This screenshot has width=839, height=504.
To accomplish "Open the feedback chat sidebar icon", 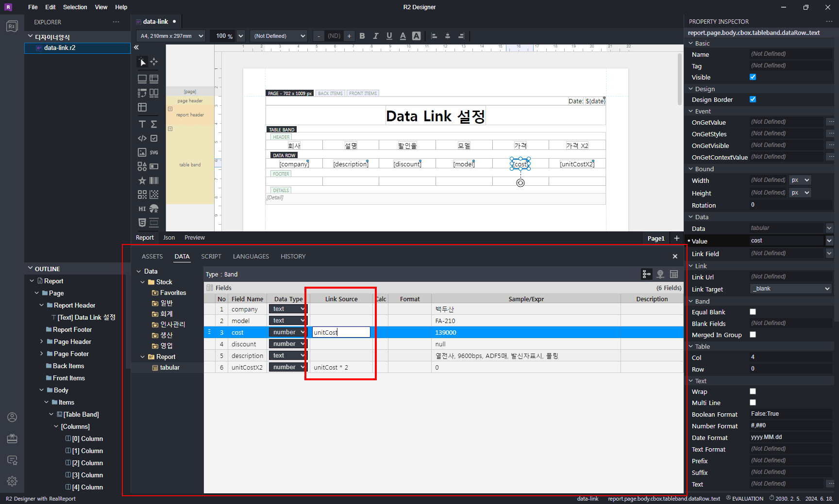I will (x=12, y=459).
